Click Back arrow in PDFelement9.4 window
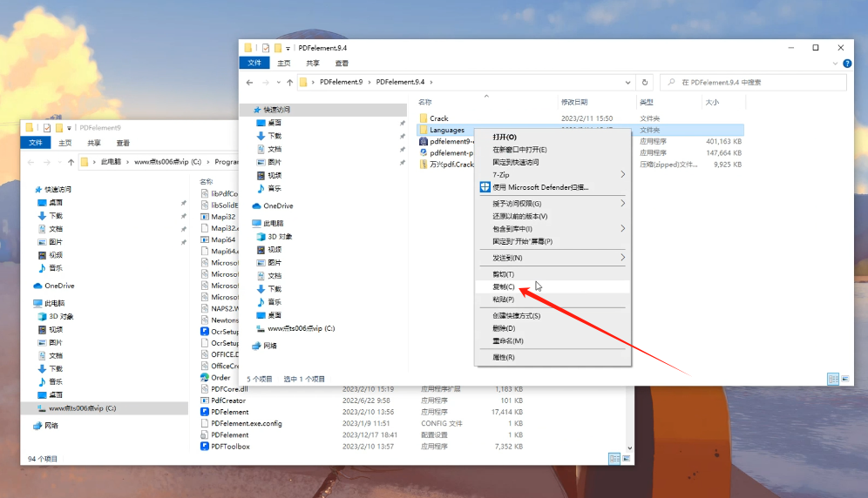The image size is (868, 498). pos(249,83)
